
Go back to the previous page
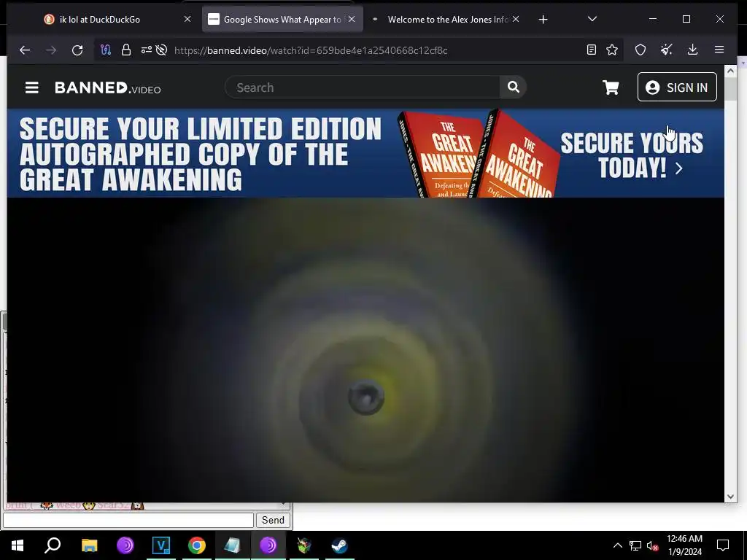[25, 50]
